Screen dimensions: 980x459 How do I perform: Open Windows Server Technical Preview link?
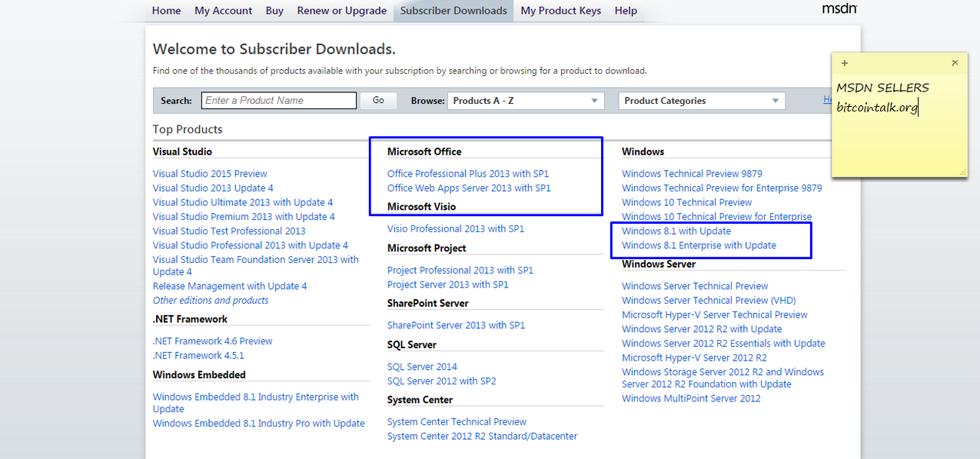[x=695, y=286]
